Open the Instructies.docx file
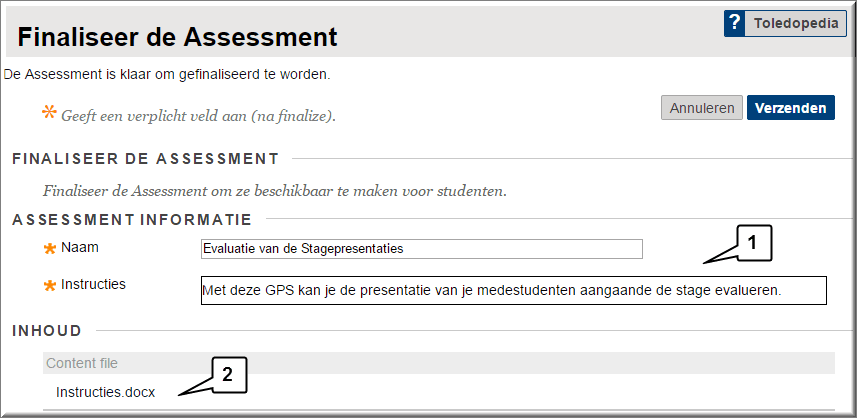The image size is (857, 418). click(105, 392)
